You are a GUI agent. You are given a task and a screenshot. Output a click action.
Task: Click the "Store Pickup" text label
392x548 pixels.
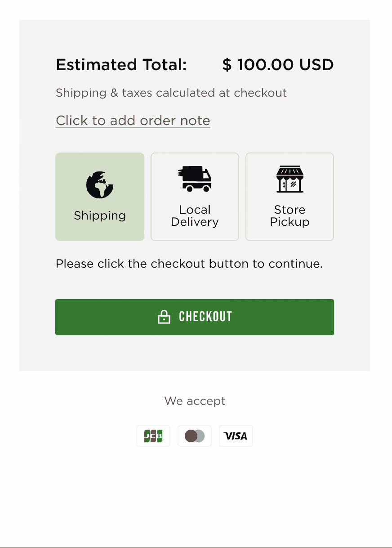[290, 216]
